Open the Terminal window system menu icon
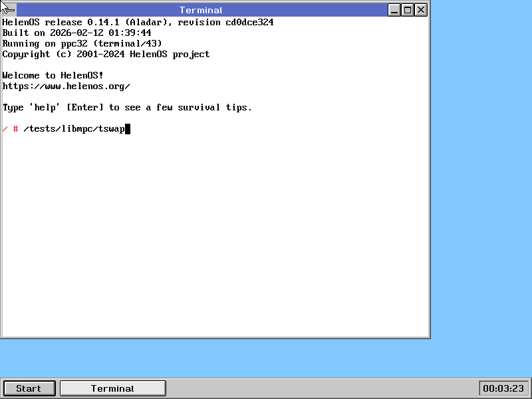 point(9,10)
